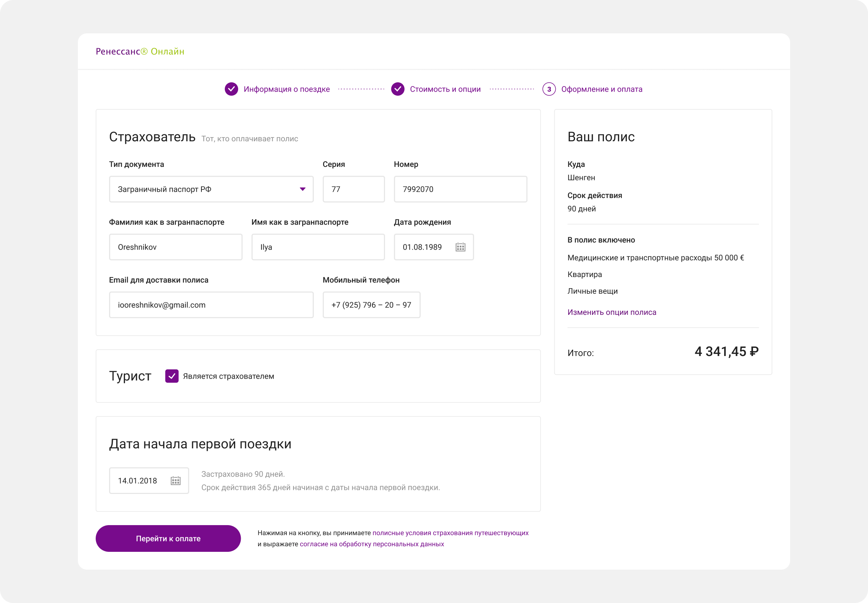Screen dimensions: 868x603
Task: Click the Ренессанс Онлайн logo
Action: click(140, 52)
